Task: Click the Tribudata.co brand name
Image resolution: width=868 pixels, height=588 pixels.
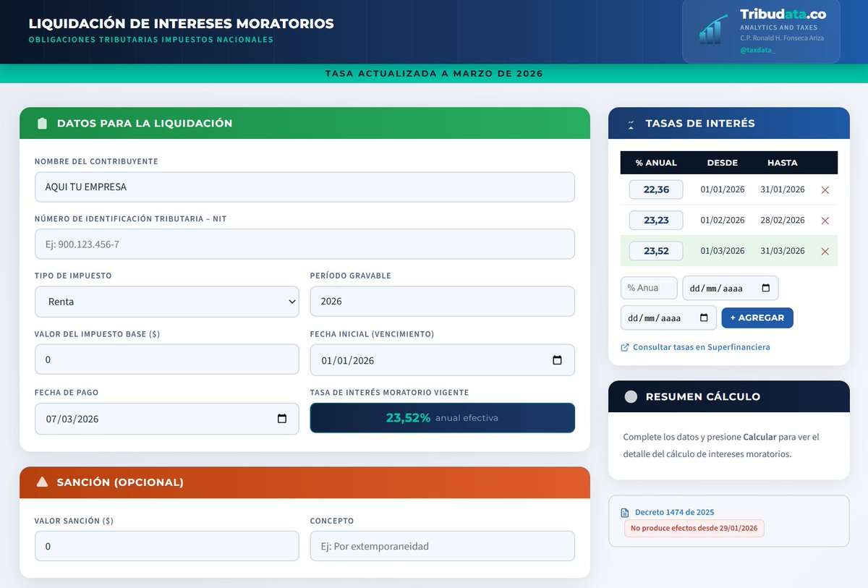Action: point(783,14)
